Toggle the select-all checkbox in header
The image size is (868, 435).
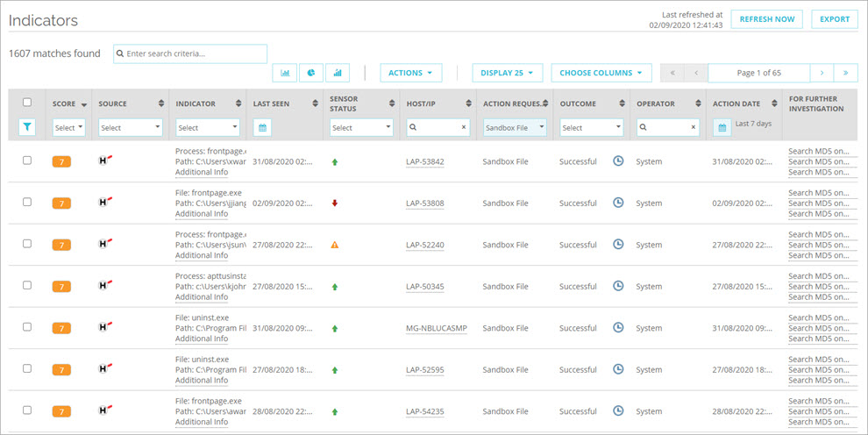pos(27,103)
